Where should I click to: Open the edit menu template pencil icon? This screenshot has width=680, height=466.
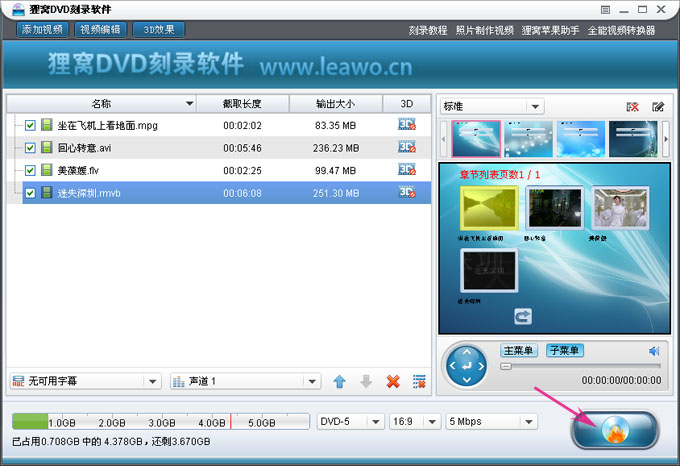tap(658, 107)
